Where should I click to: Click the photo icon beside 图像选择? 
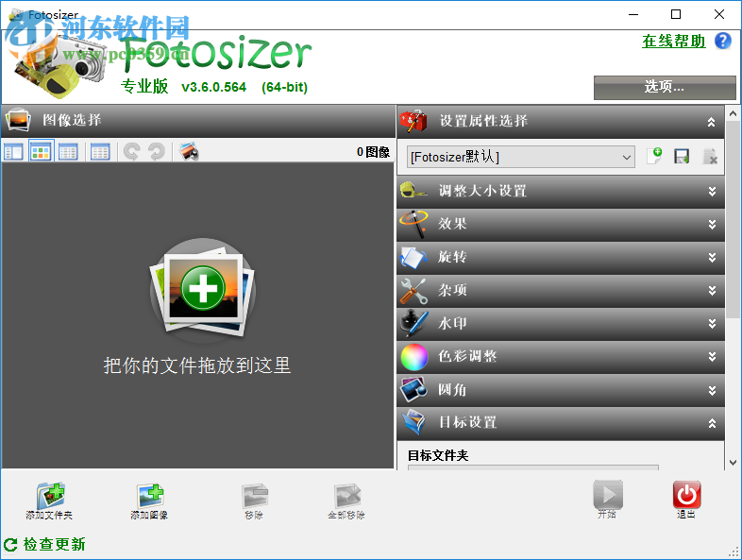tap(18, 120)
